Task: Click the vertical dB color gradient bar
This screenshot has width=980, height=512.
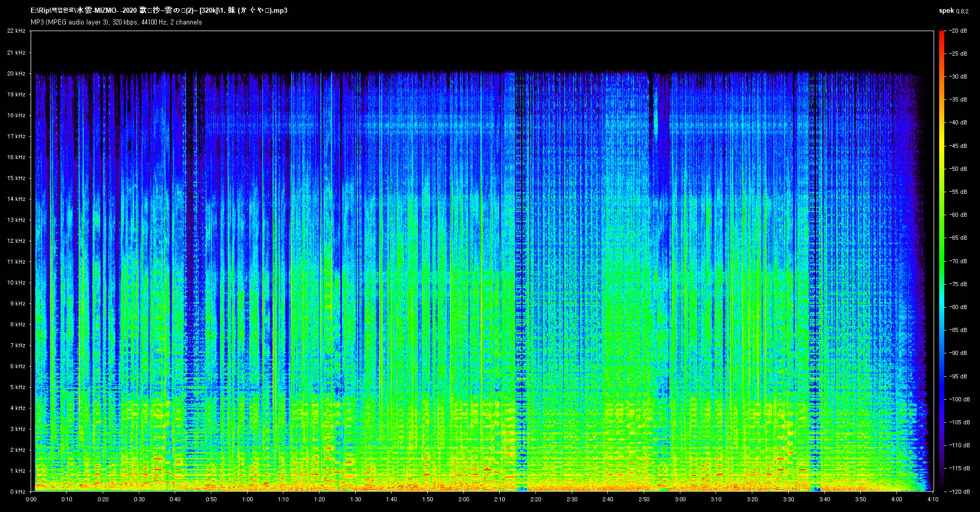Action: point(942,261)
